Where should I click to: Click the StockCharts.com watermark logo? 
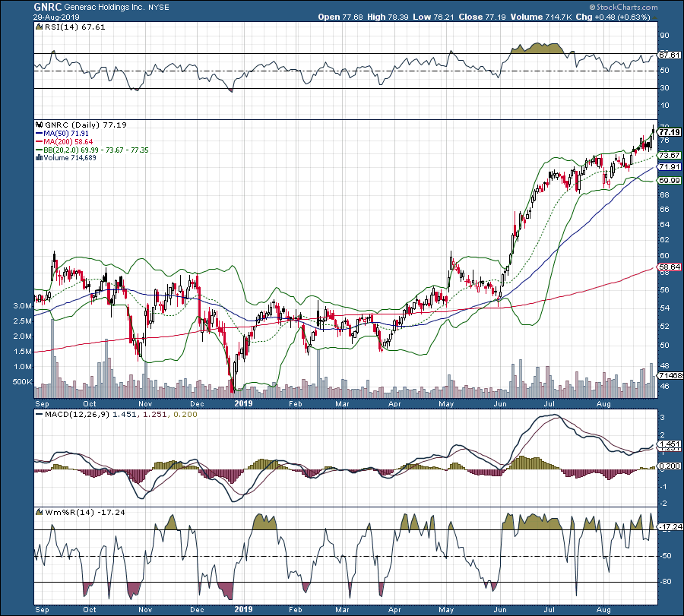tap(623, 7)
